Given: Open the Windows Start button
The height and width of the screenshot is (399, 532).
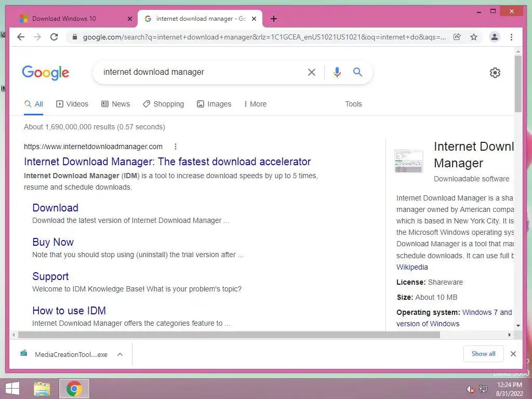Looking at the screenshot, I should pyautogui.click(x=12, y=389).
